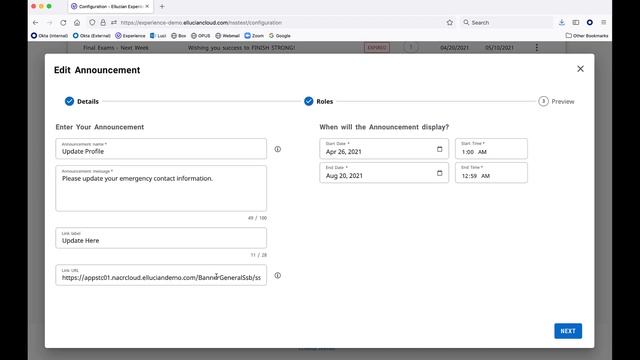640x360 pixels.
Task: Show info for Announcement name
Action: click(x=278, y=149)
